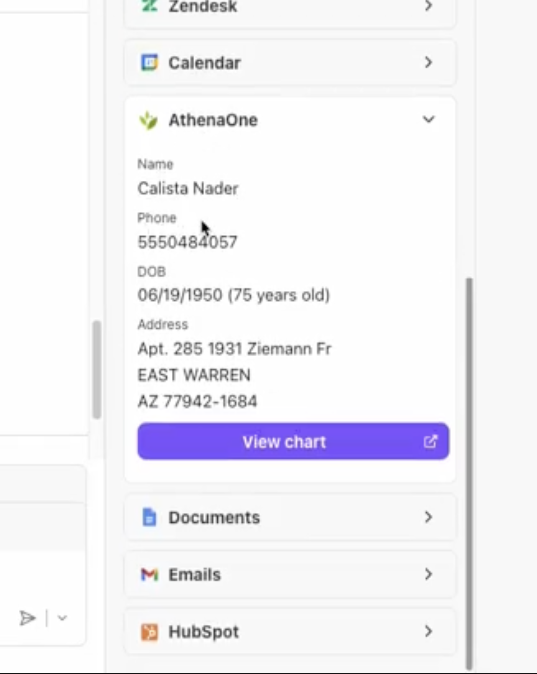
Task: Select DOB value 06/19/1950
Action: (x=180, y=295)
